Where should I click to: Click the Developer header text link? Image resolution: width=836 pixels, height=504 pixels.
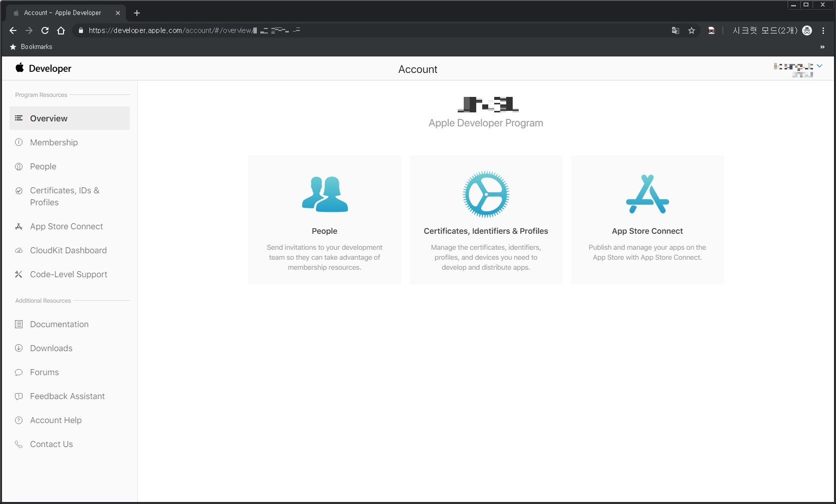pos(50,68)
